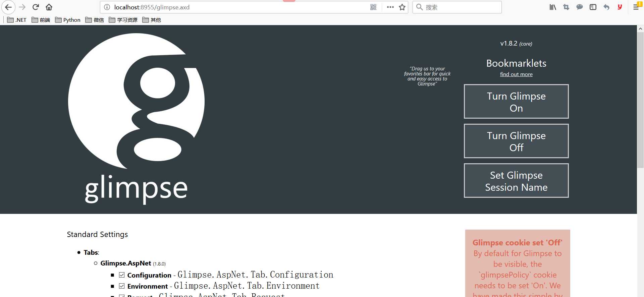This screenshot has width=644, height=297.
Task: Open page actions three-dot menu
Action: pyautogui.click(x=390, y=7)
